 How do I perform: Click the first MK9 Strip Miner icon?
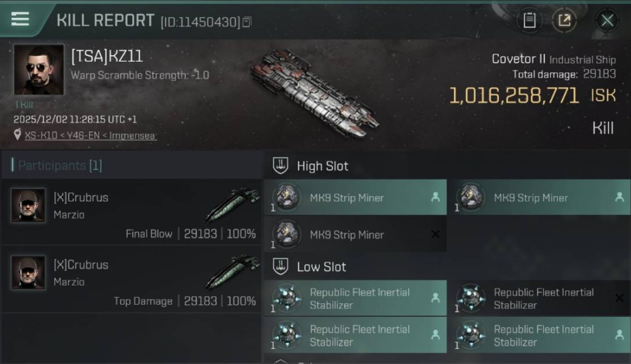287,197
